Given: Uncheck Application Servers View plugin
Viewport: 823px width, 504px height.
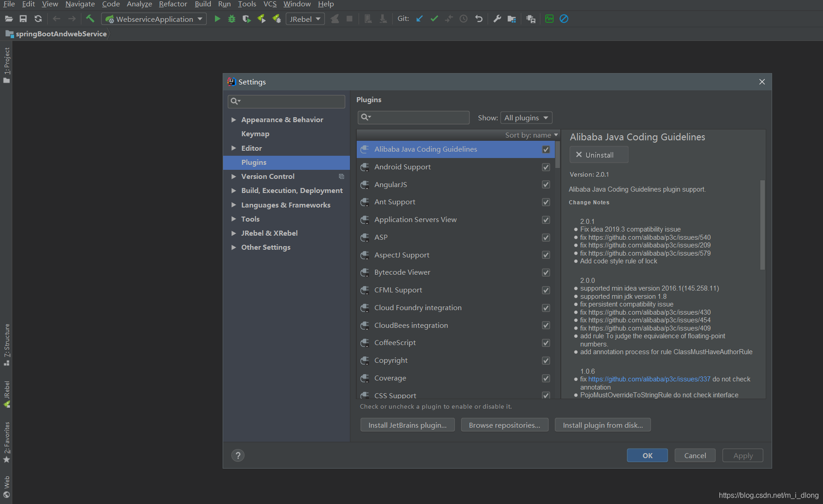Looking at the screenshot, I should click(546, 220).
